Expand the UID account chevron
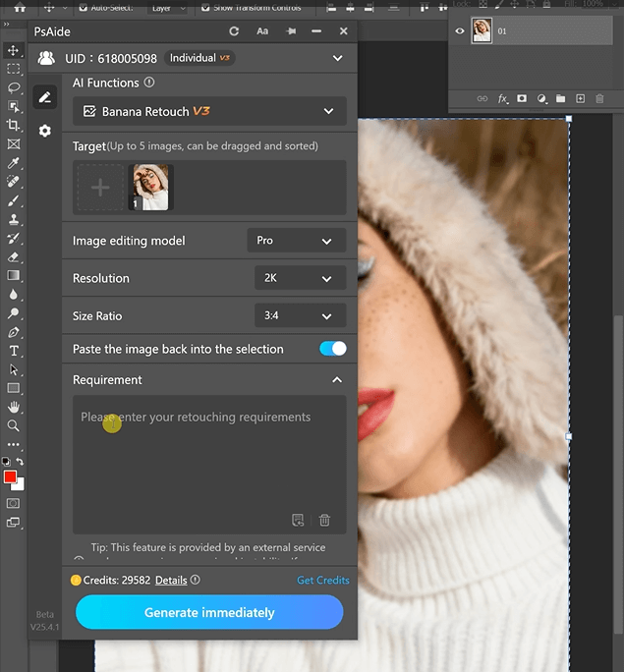 (x=338, y=58)
